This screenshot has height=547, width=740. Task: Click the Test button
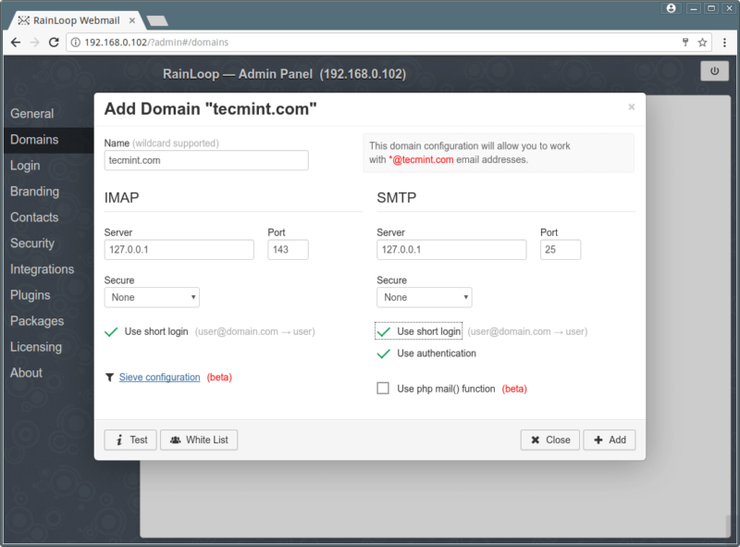[x=130, y=440]
